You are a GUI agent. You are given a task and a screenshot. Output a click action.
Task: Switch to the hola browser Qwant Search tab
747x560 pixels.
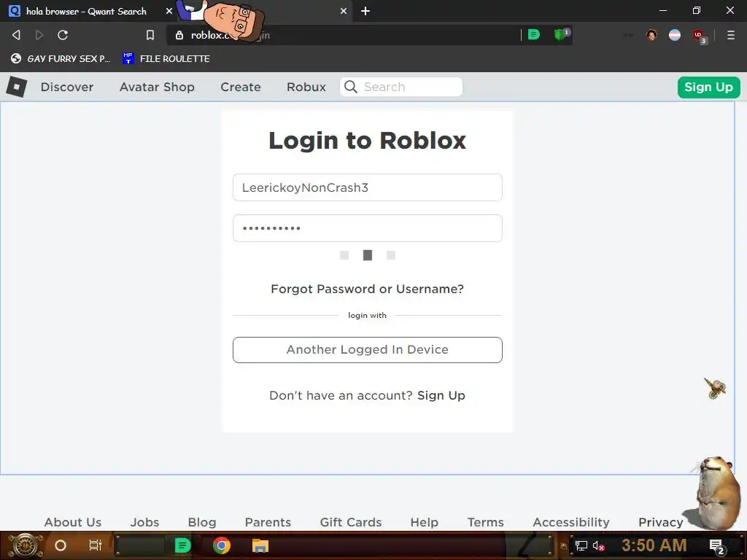86,11
